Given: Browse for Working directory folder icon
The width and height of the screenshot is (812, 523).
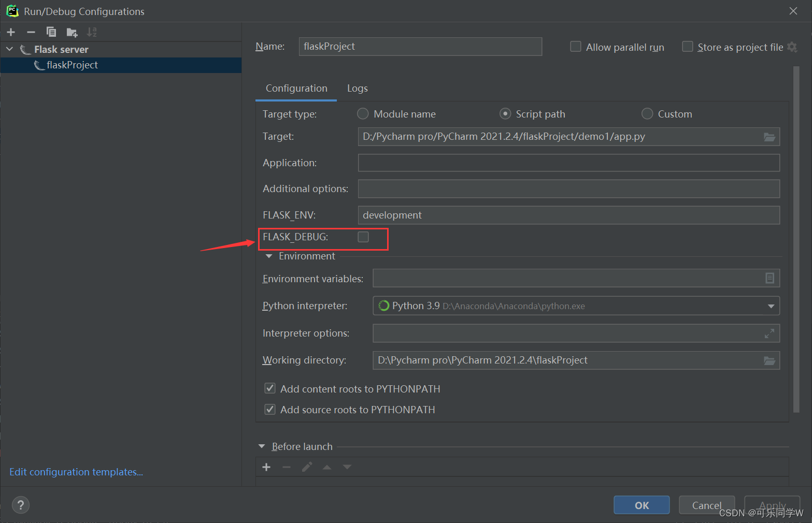Looking at the screenshot, I should [770, 360].
